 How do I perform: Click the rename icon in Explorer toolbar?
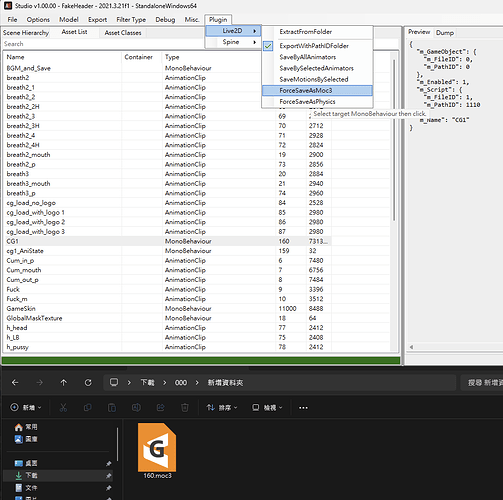136,407
